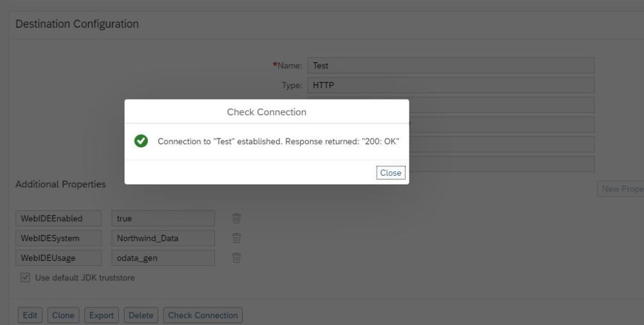Delete the WebIDESystem property with trash icon
This screenshot has height=325, width=644.
pyautogui.click(x=236, y=238)
